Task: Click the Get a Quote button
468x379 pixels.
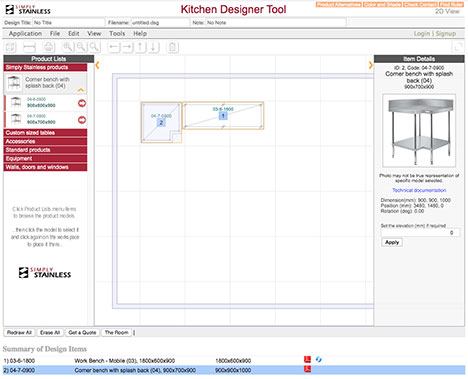Action: click(82, 332)
